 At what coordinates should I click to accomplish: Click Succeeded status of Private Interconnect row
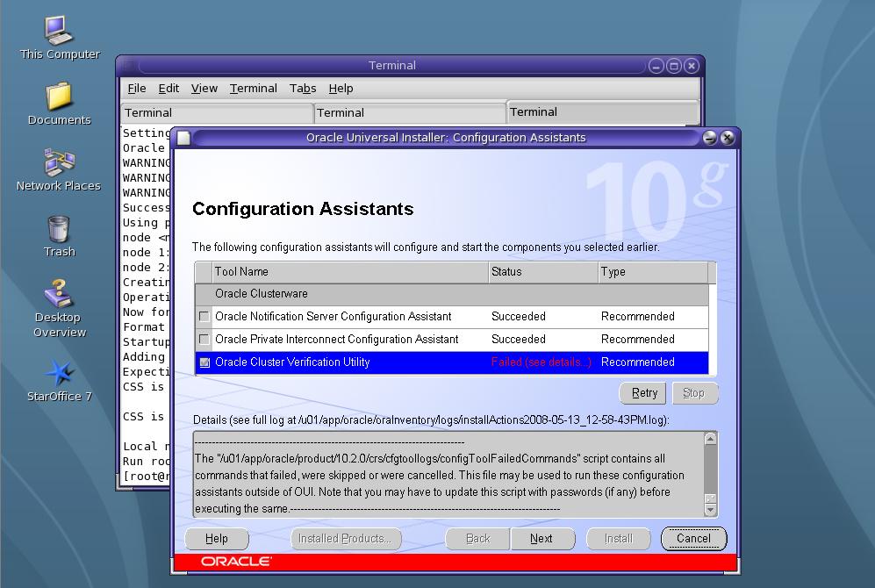pos(519,340)
